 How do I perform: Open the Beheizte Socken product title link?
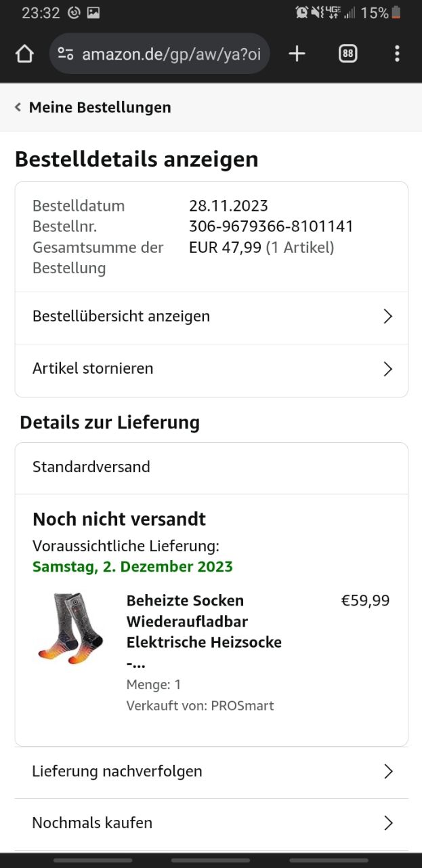tap(203, 621)
